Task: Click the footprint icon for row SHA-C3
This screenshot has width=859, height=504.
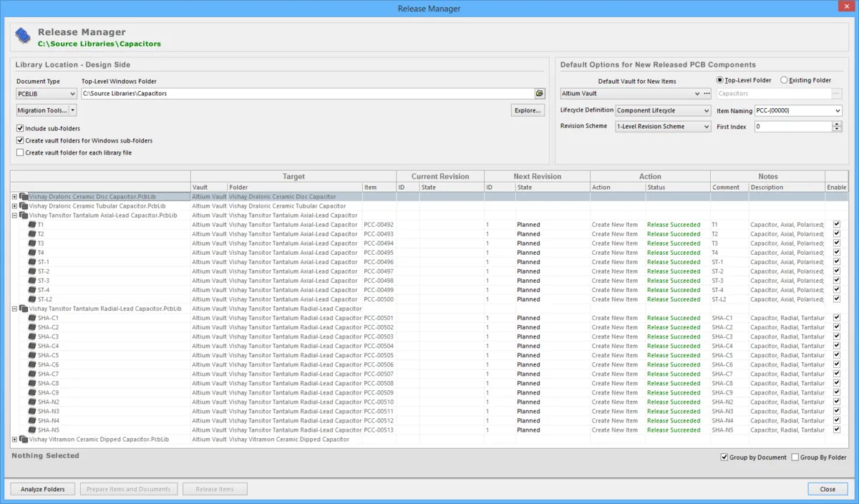Action: pyautogui.click(x=31, y=336)
